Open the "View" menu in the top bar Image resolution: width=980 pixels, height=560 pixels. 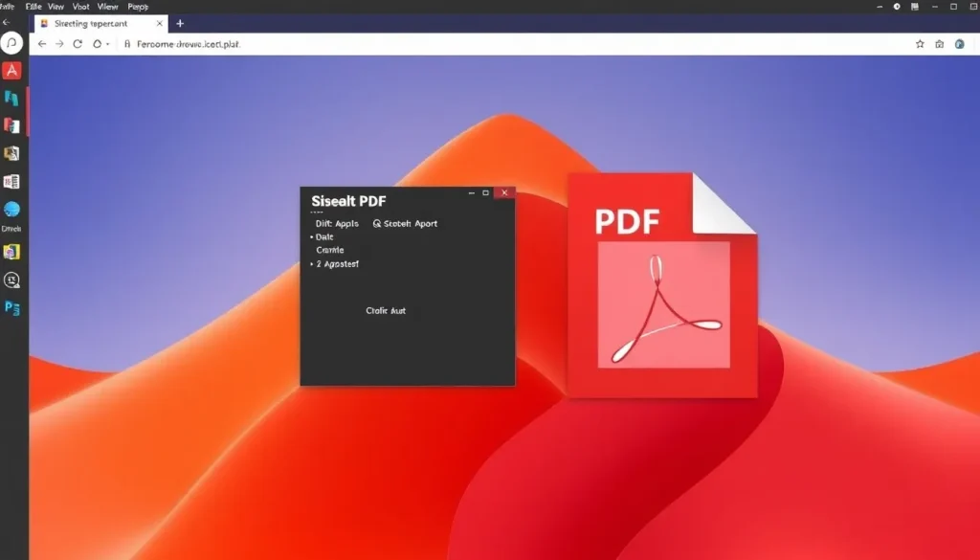tap(56, 7)
